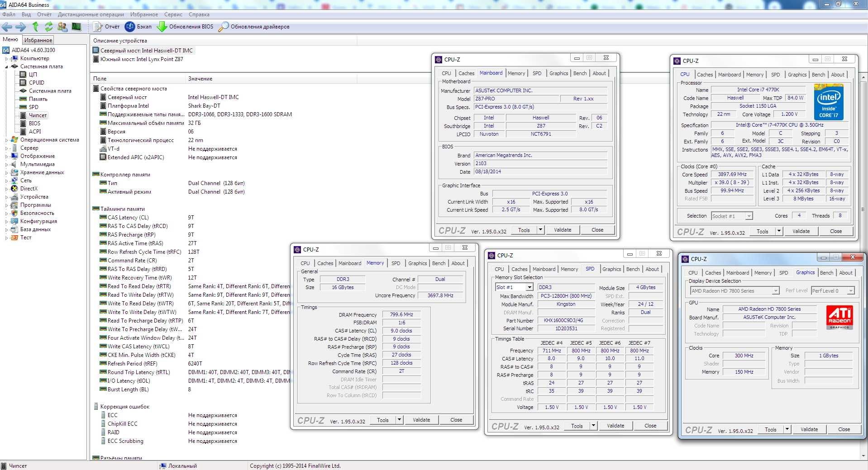Refresh using the green circular arrows icon
The image size is (868, 470).
tap(49, 27)
